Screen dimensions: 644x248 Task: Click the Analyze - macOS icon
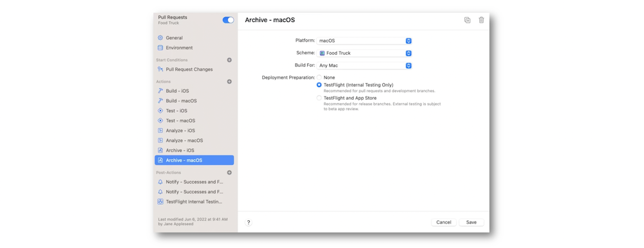point(160,140)
